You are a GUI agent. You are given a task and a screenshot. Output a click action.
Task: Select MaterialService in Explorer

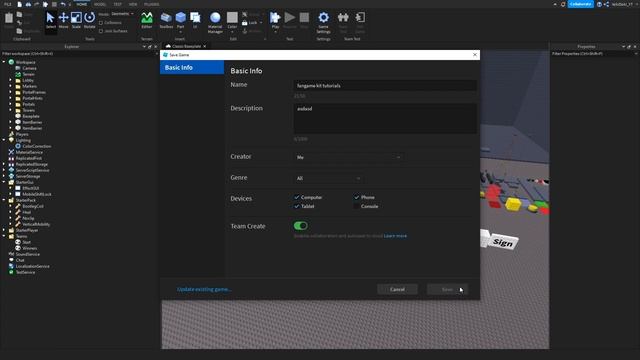26,152
